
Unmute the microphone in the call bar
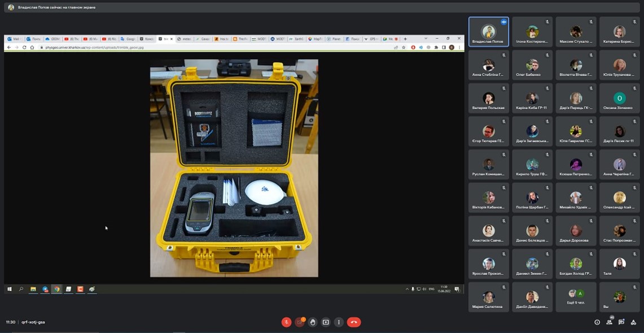[x=286, y=322]
